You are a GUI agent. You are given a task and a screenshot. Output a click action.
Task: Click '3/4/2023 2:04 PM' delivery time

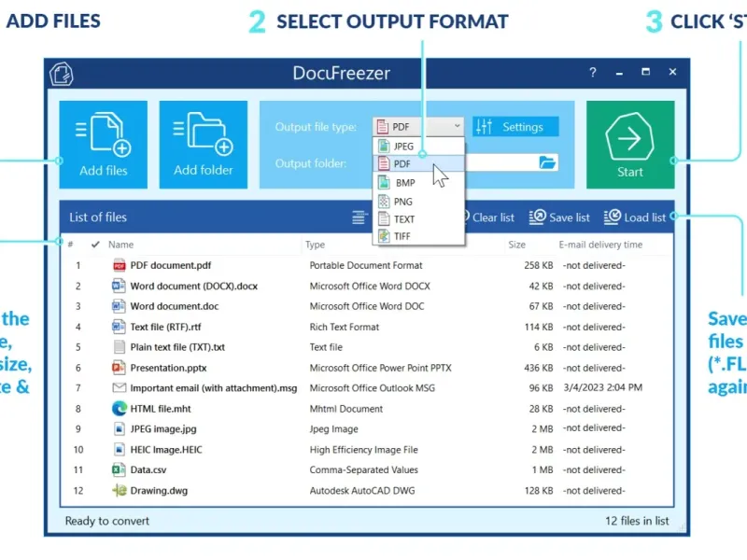(602, 387)
